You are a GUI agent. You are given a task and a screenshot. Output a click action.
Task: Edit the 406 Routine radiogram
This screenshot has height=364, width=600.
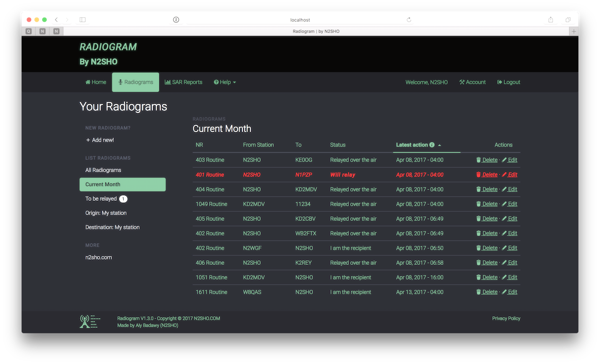point(510,263)
